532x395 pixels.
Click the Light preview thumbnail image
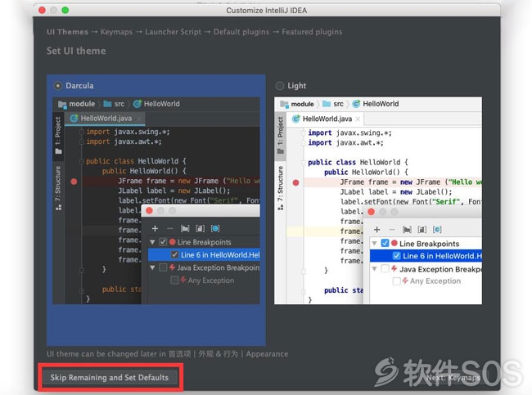coord(378,200)
